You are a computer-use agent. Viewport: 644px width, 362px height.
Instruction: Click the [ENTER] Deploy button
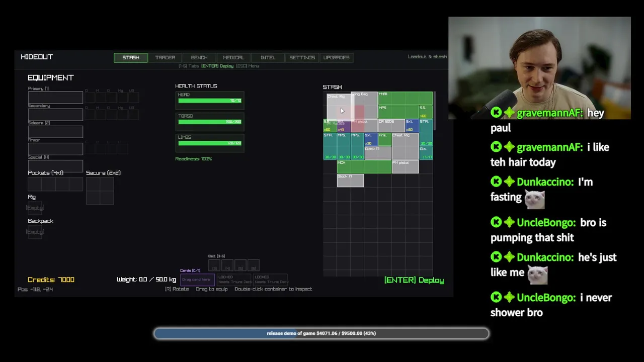(x=414, y=280)
